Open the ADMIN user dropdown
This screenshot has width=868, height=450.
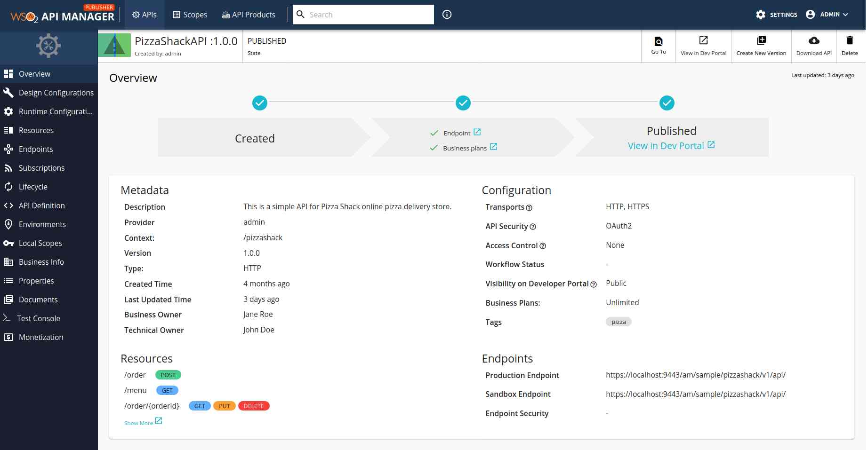pos(827,15)
